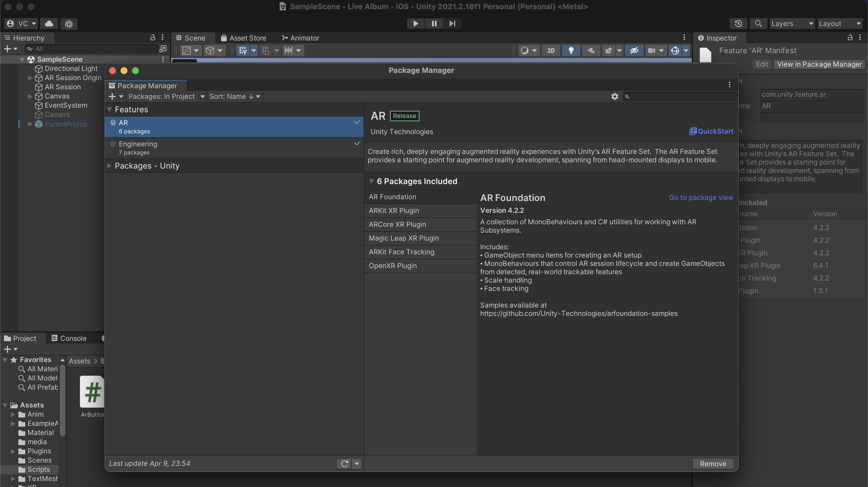This screenshot has height=487, width=868.
Task: Expand ParentPrefab in Hierarchy
Action: click(30, 124)
